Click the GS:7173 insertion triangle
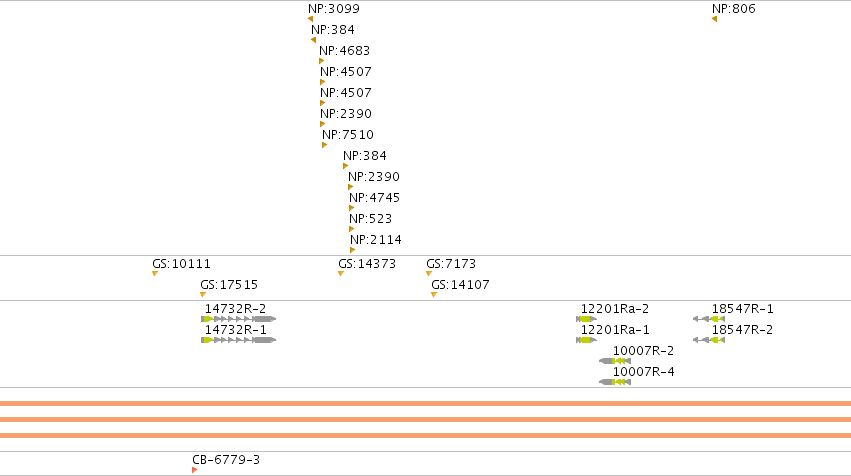The width and height of the screenshot is (851, 476). (429, 274)
